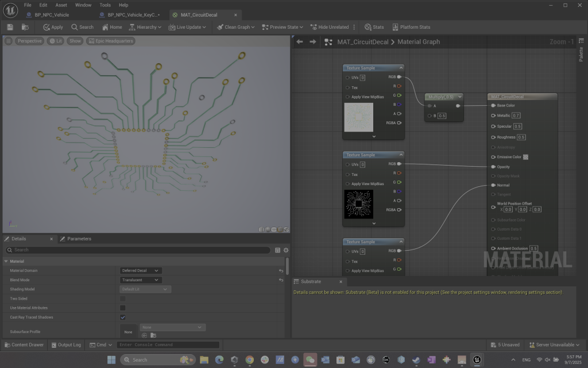
Task: Click the Emissive Color swatch on material node
Action: (525, 157)
